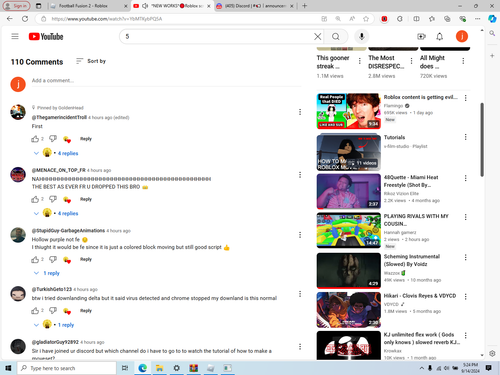Image resolution: width=500 pixels, height=375 pixels.
Task: Open @StupidGuy-GarbageAnimations channel link
Action: pos(68,230)
